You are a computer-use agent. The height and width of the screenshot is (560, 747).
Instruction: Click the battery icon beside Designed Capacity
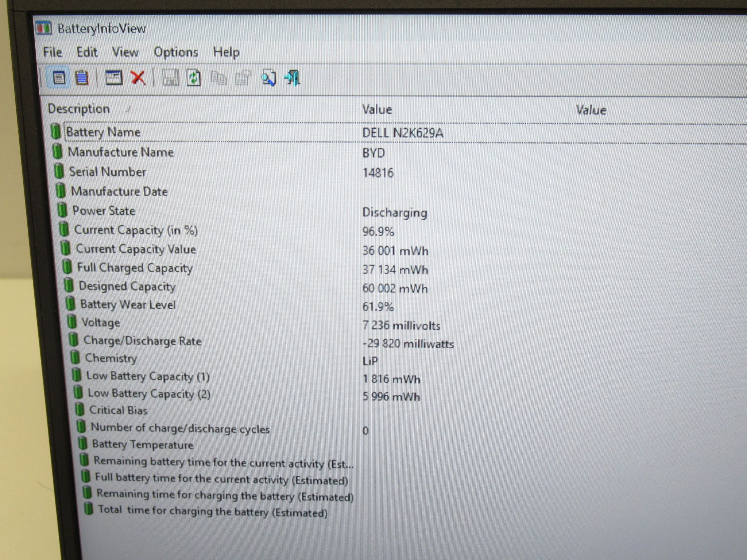68,285
